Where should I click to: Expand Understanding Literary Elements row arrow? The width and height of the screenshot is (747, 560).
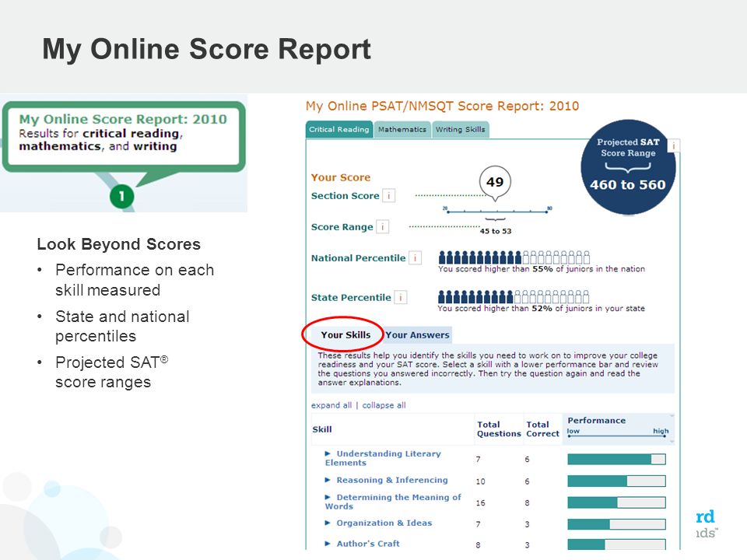coord(328,453)
